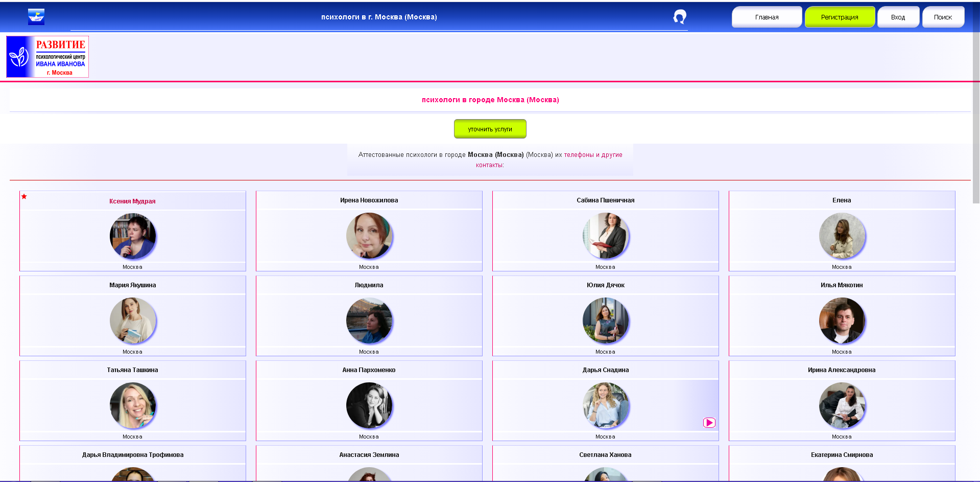Open profile of Екатерина Смирнова
This screenshot has width=980, height=482.
tap(842, 455)
